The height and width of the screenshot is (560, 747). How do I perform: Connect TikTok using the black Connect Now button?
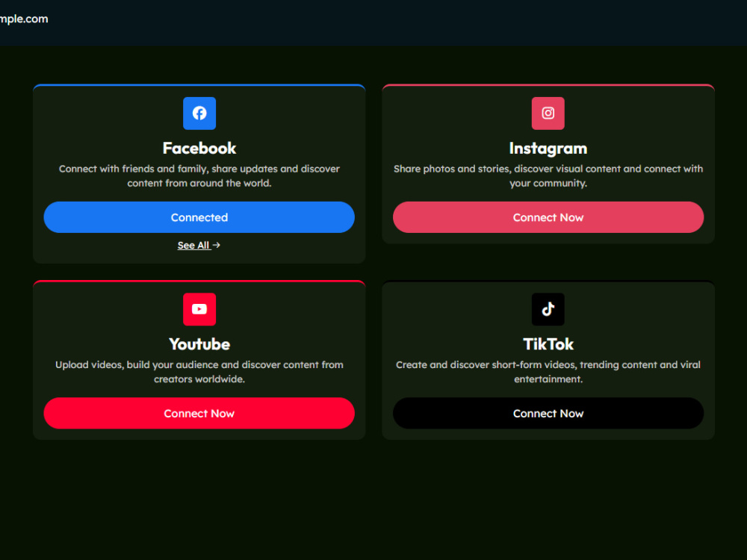pyautogui.click(x=548, y=413)
